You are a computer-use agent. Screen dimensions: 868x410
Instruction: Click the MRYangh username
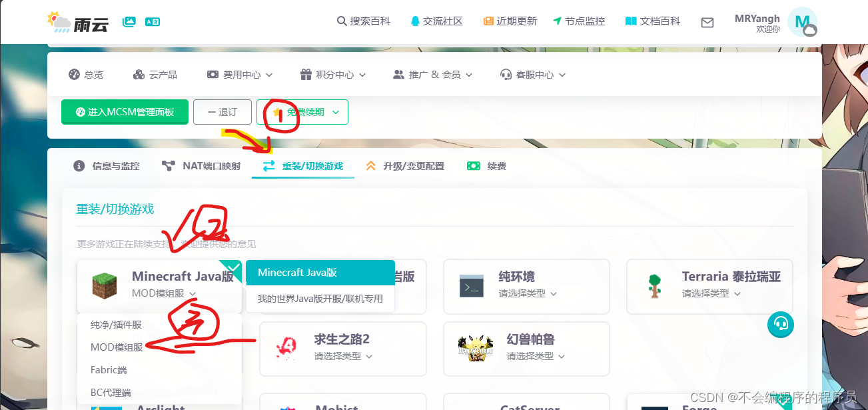tap(757, 19)
